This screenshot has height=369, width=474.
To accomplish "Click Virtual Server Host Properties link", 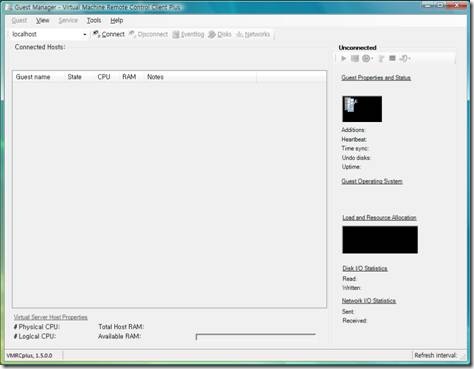I will point(51,317).
